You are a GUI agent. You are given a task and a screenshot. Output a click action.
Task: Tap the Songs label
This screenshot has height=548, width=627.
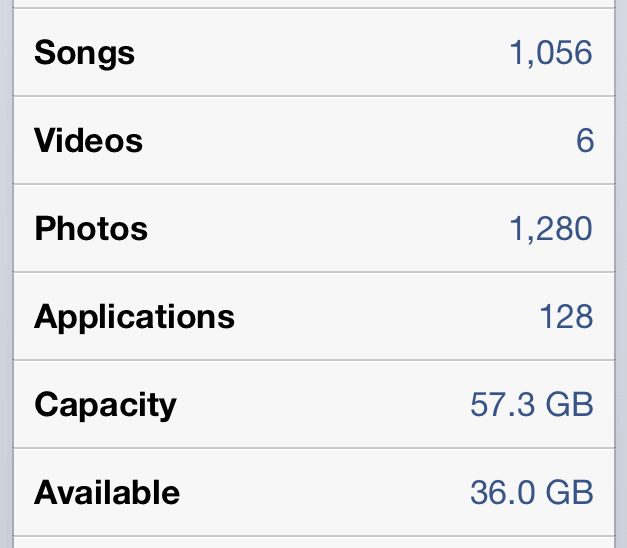(x=84, y=53)
